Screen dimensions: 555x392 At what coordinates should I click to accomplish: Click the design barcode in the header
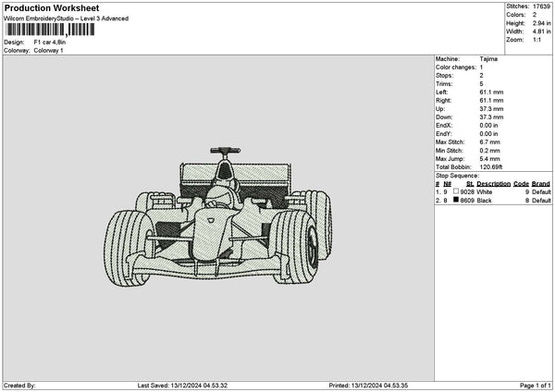coord(50,30)
